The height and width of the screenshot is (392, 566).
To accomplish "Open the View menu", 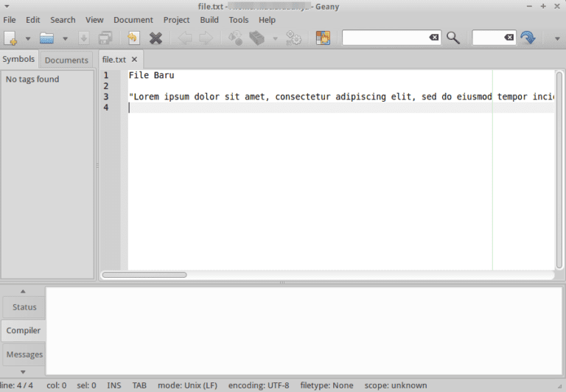I will point(94,20).
